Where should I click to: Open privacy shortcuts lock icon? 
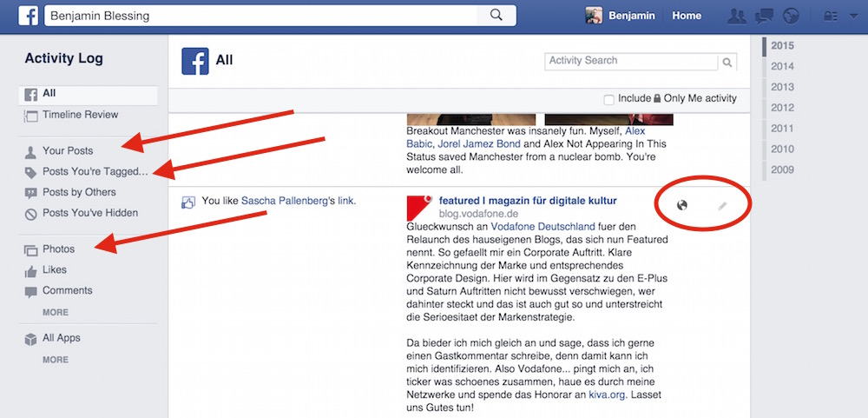click(830, 16)
